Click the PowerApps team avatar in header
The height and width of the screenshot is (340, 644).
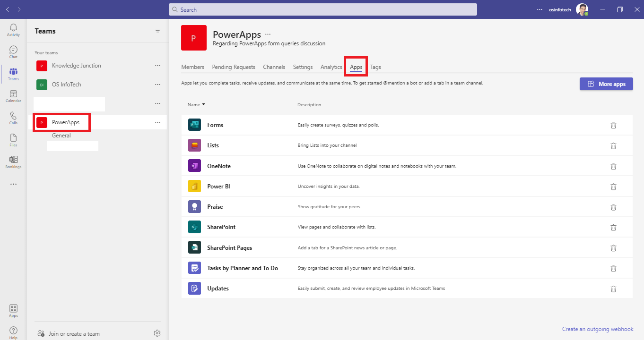[x=194, y=38]
